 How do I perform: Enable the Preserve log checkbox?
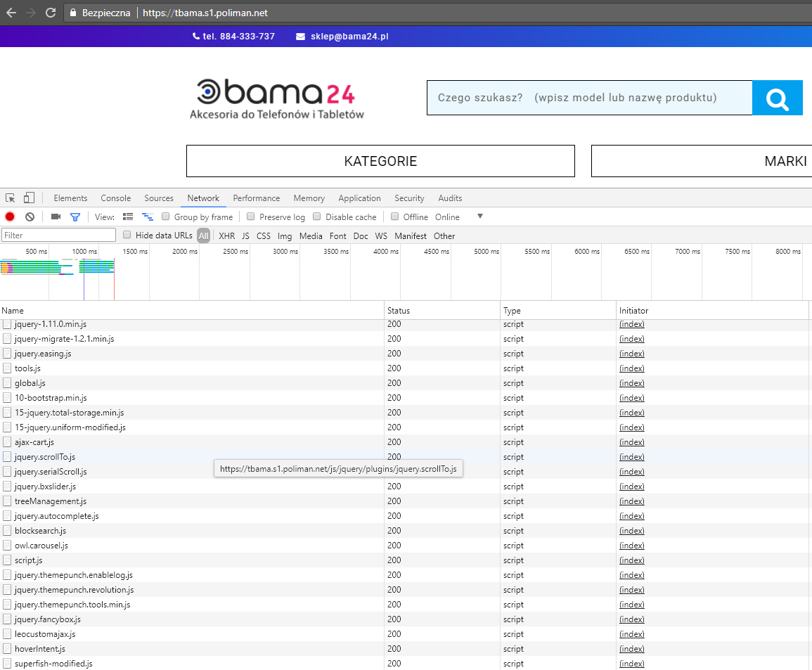click(x=250, y=217)
